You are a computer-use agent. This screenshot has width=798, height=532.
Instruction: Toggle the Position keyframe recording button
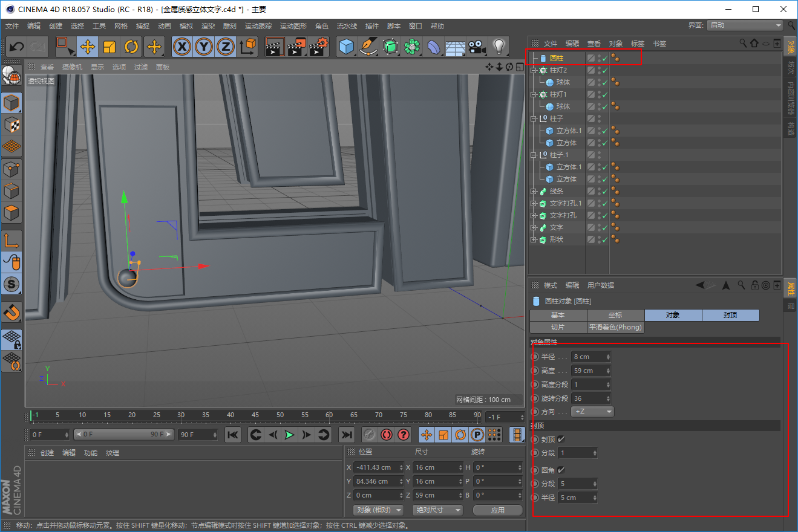tap(427, 435)
